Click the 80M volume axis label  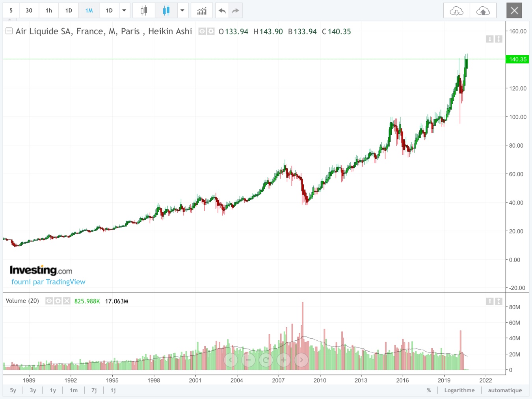pyautogui.click(x=515, y=307)
